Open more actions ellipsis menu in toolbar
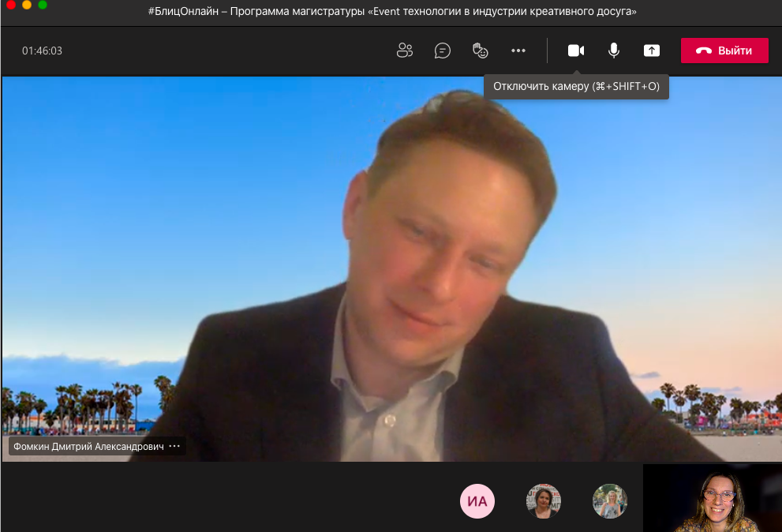 pyautogui.click(x=518, y=51)
